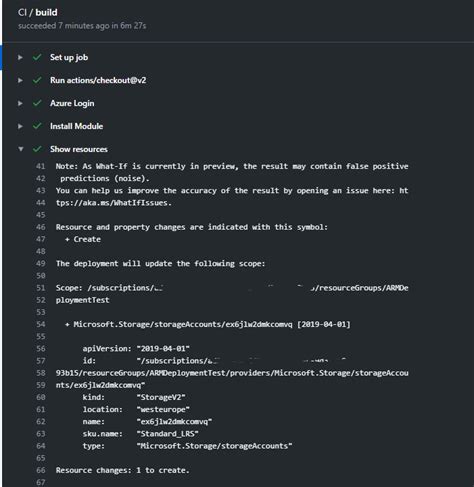Click the 'predictions (noise).' log line

tap(105, 178)
